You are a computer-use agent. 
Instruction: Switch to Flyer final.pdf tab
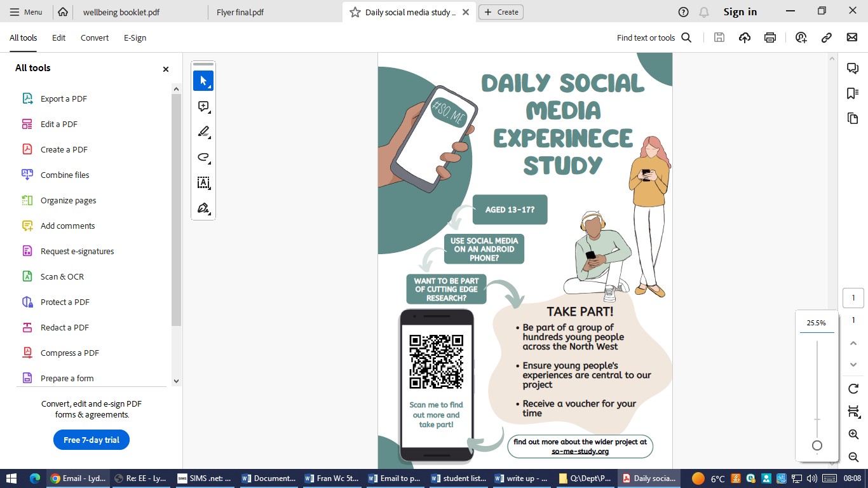[240, 12]
